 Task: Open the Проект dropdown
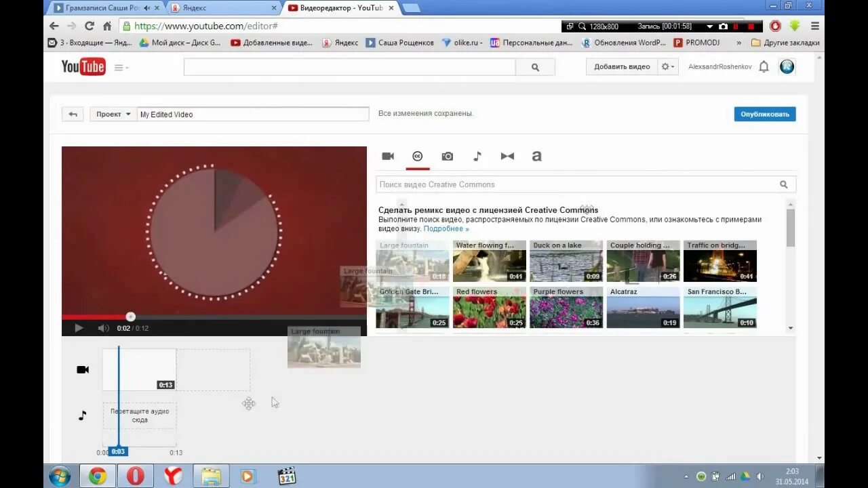coord(113,115)
